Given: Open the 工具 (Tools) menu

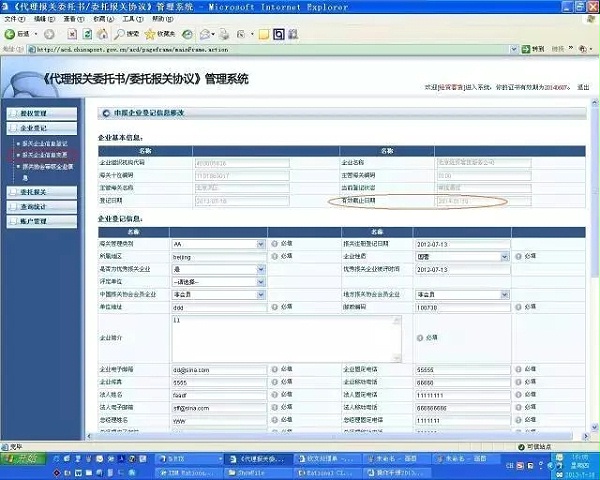Looking at the screenshot, I should 133,19.
